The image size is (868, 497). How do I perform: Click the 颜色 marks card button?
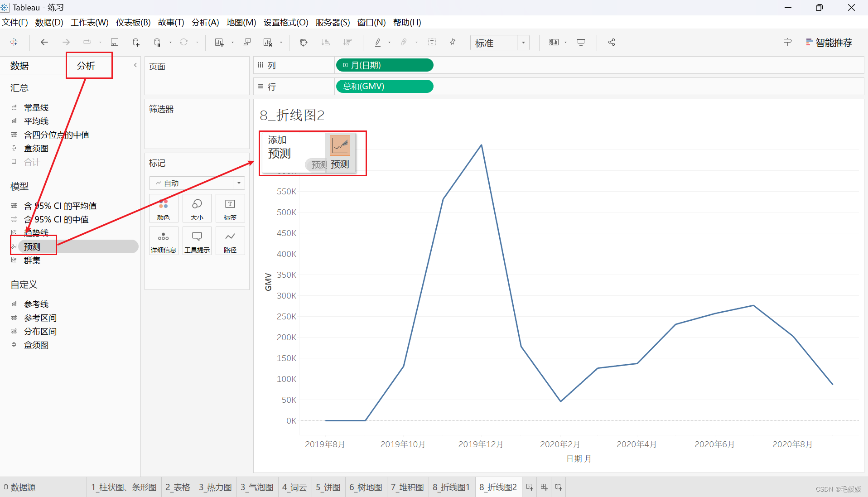coord(164,208)
